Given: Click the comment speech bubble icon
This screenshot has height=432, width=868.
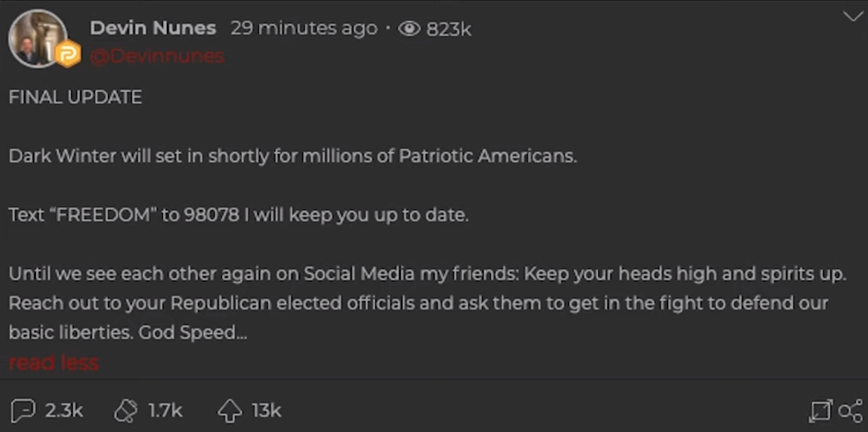Looking at the screenshot, I should click(22, 410).
